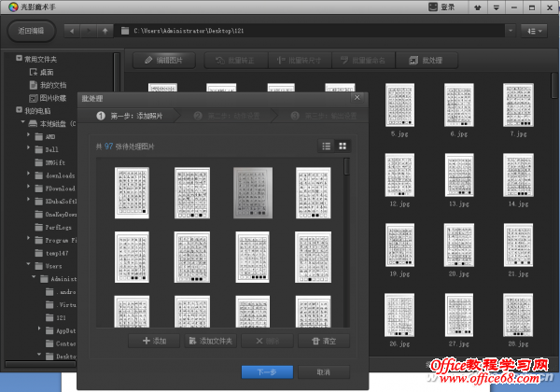Open the address path dropdown arrow

click(510, 31)
